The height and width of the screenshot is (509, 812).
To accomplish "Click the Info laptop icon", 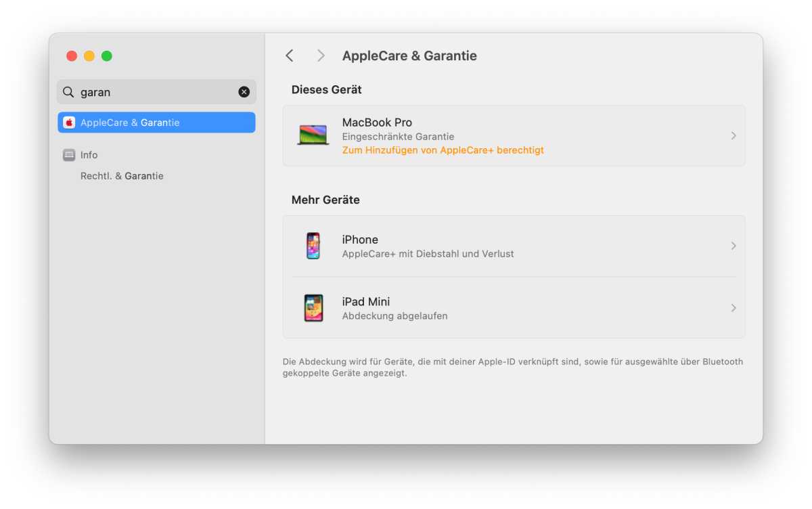I will click(x=69, y=155).
